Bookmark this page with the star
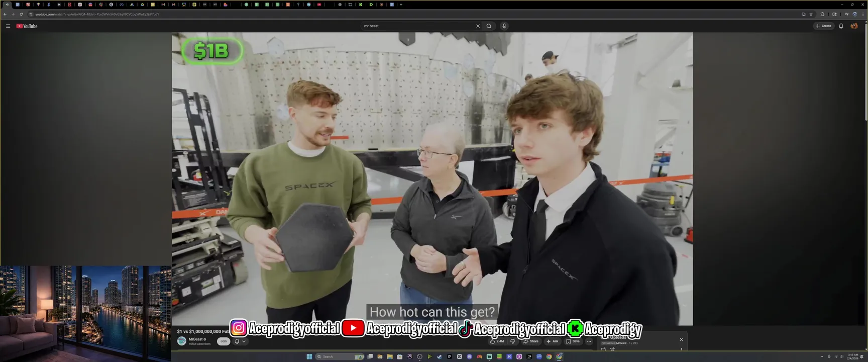 811,14
